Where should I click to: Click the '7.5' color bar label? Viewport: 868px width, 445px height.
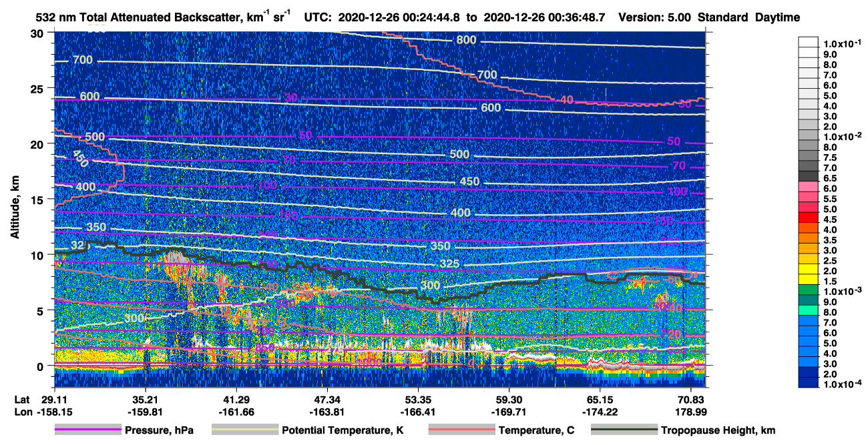tap(830, 158)
